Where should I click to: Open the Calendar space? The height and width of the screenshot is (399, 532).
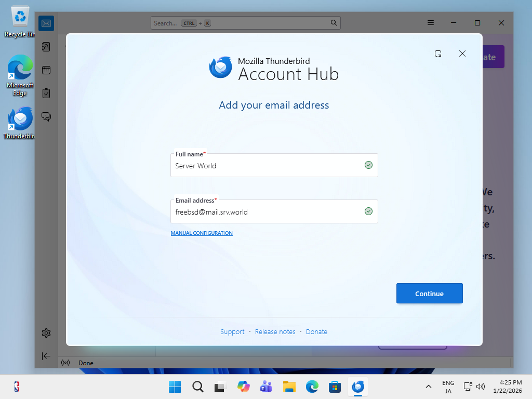(46, 70)
